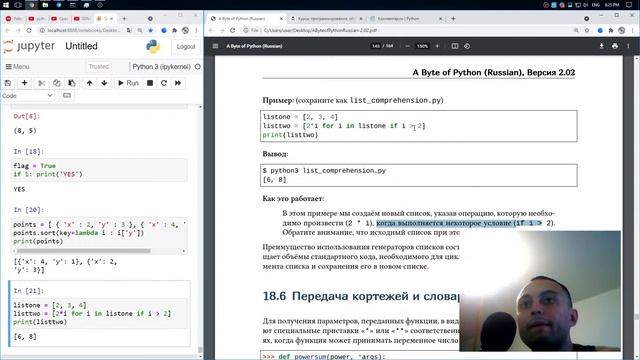Paste cells below using the paste icon

[x=71, y=83]
